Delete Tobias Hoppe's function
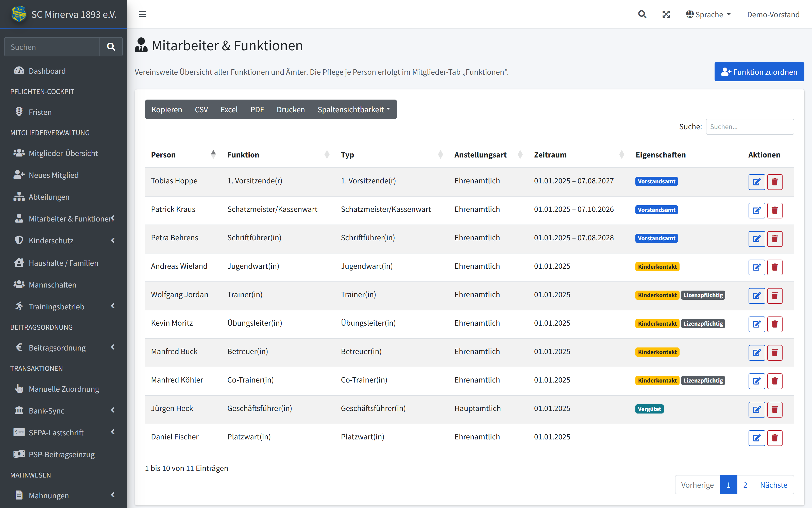Screen dimensions: 812x508 pos(774,182)
